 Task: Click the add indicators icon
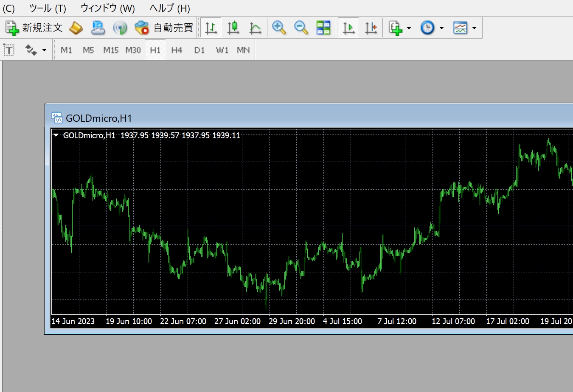click(396, 28)
